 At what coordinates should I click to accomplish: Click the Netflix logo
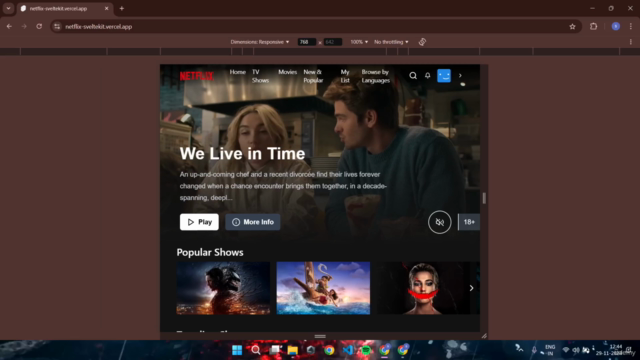(x=196, y=76)
